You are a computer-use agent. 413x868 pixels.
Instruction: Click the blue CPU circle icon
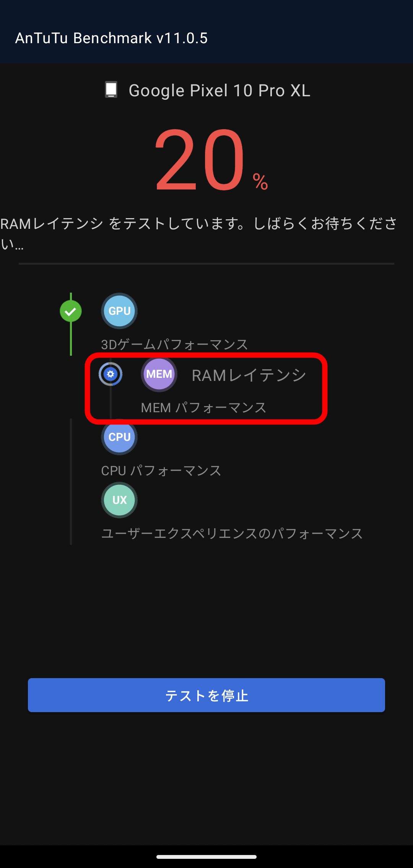tap(119, 437)
